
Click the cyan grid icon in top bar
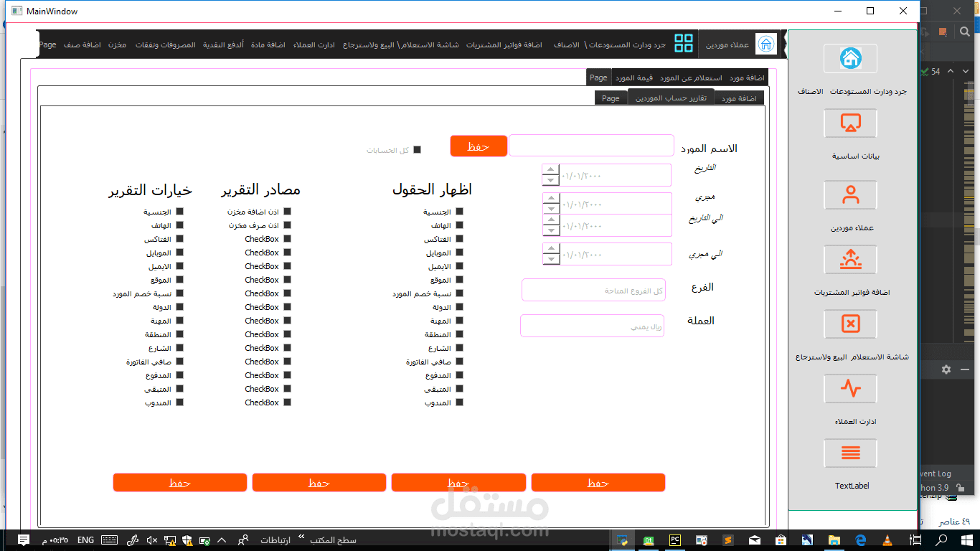coord(684,44)
